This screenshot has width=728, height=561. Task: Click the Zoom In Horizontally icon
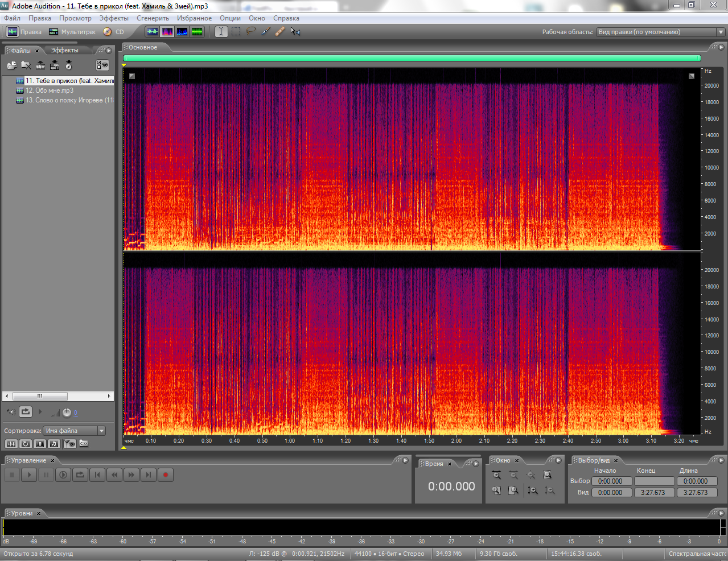click(x=496, y=475)
